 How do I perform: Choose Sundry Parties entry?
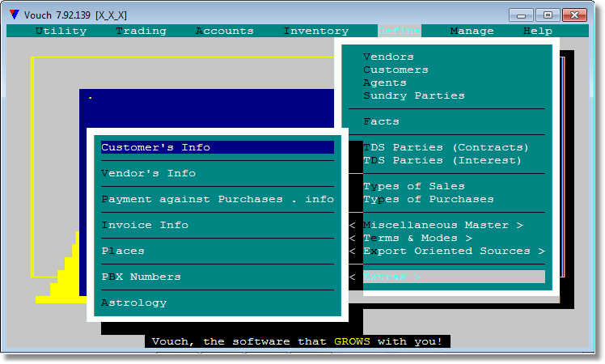pos(414,95)
